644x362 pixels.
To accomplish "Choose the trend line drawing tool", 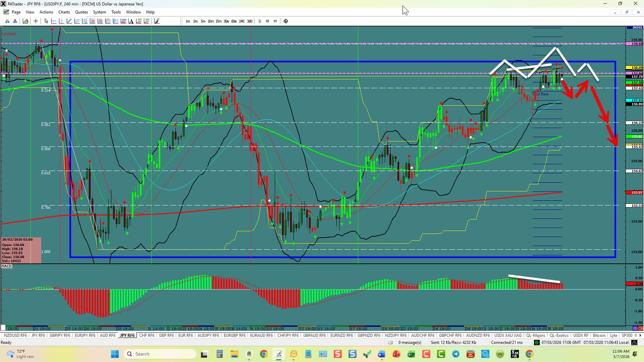I will [x=69, y=21].
